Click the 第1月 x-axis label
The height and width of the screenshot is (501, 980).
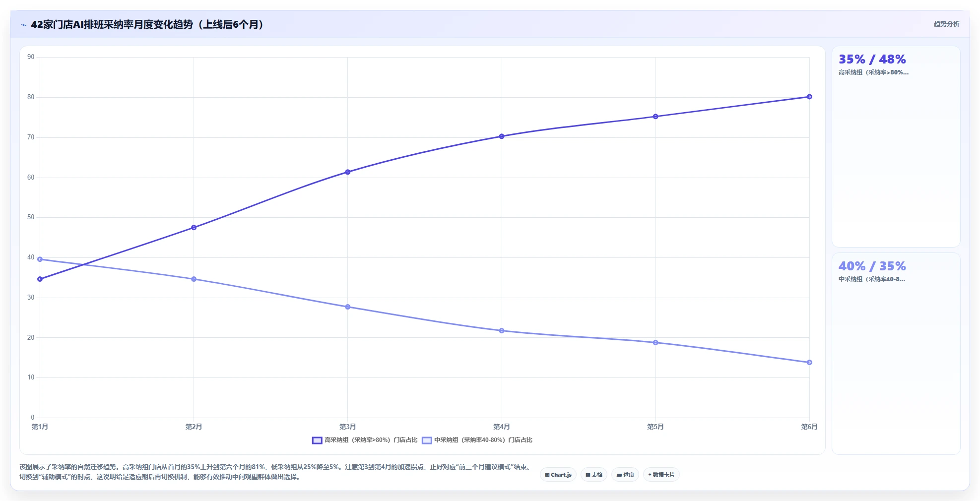(40, 427)
